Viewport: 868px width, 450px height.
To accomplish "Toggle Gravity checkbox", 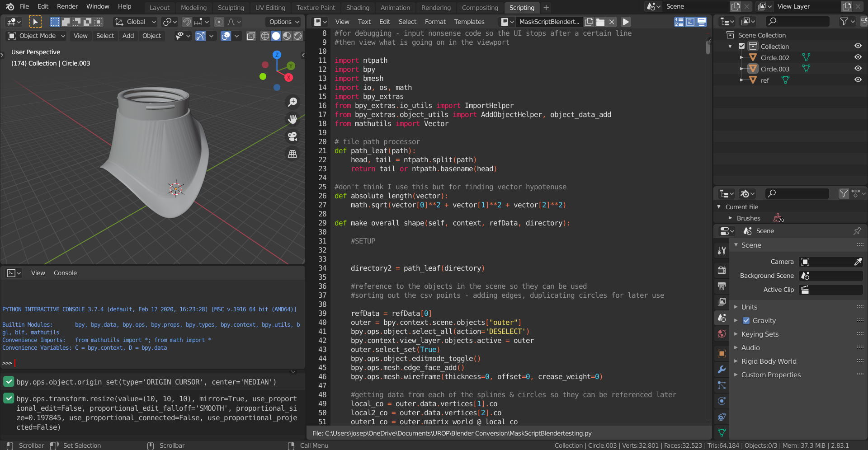I will tap(746, 321).
